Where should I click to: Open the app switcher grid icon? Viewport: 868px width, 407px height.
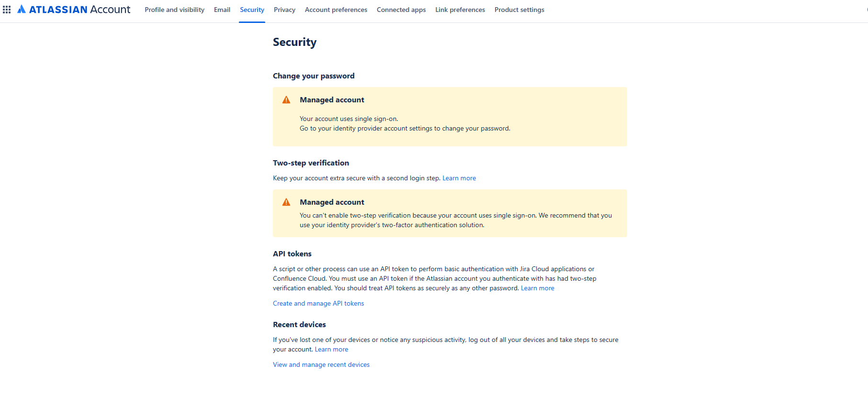(7, 10)
